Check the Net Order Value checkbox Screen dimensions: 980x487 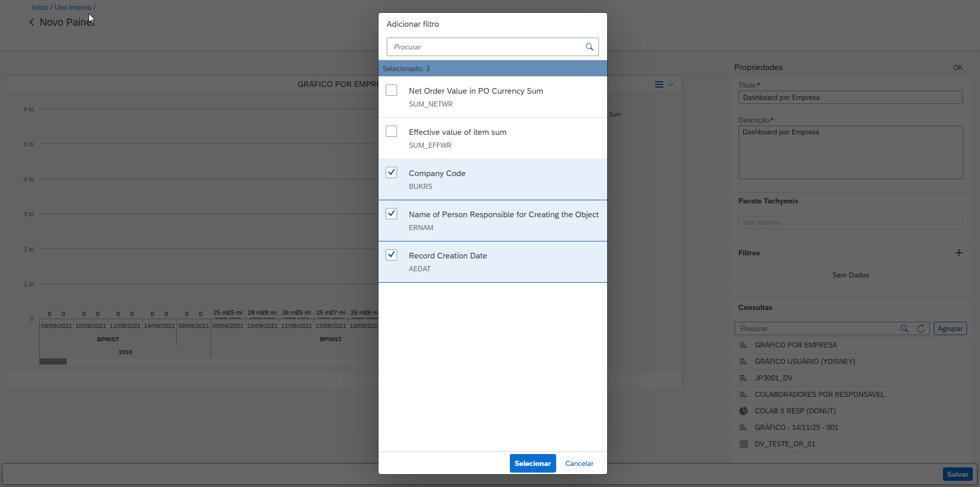[x=391, y=90]
